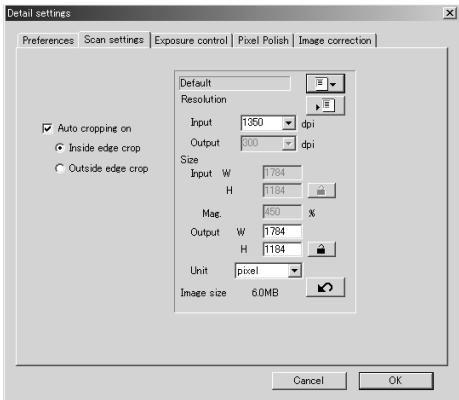The height and width of the screenshot is (400, 459).
Task: Click the Default job name field
Action: [234, 83]
